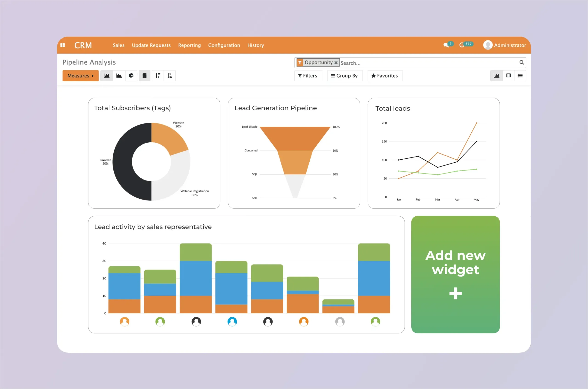This screenshot has height=389, width=588.
Task: Expand the Group By options
Action: (x=344, y=76)
